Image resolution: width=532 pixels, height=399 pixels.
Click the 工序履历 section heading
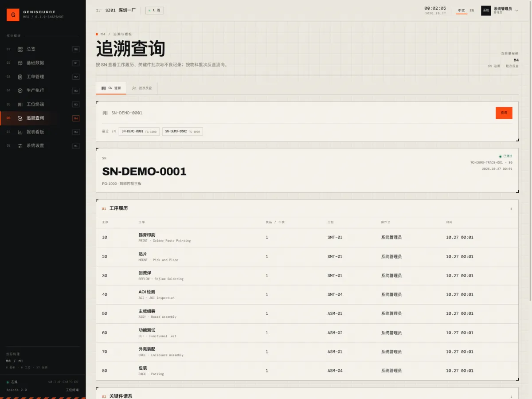coord(118,208)
